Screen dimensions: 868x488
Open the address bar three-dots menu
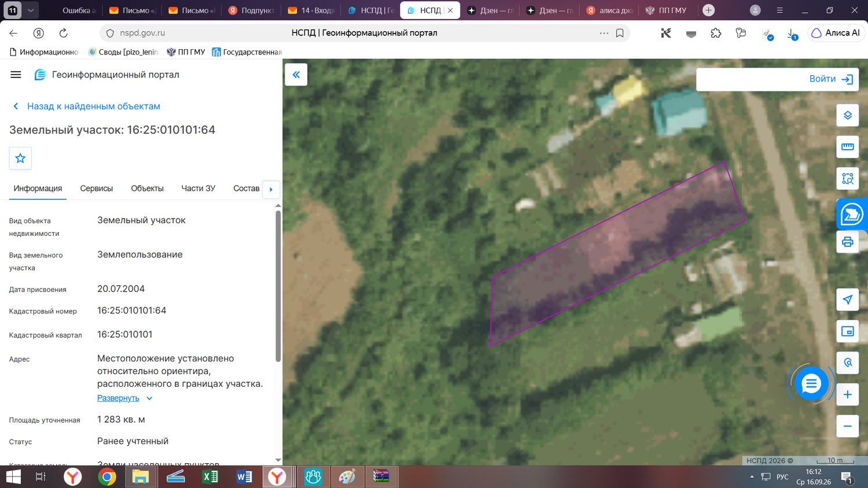(x=604, y=33)
